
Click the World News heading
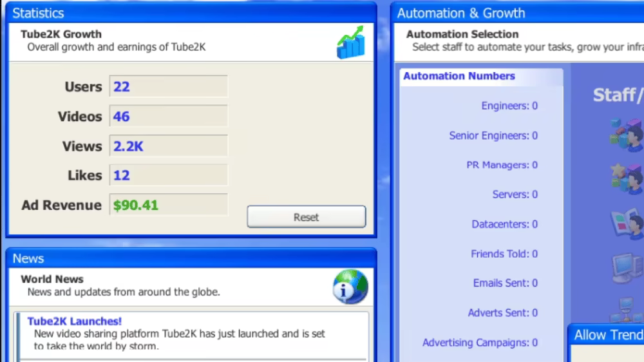tap(52, 279)
